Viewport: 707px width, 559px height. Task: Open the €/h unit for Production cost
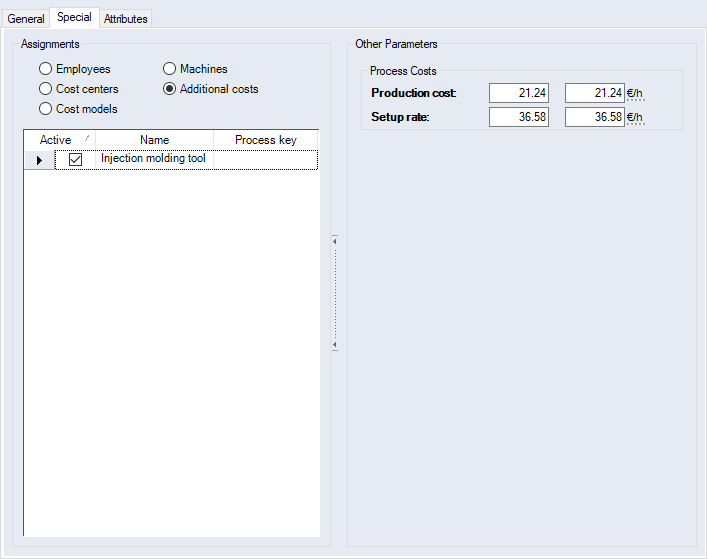pos(635,94)
